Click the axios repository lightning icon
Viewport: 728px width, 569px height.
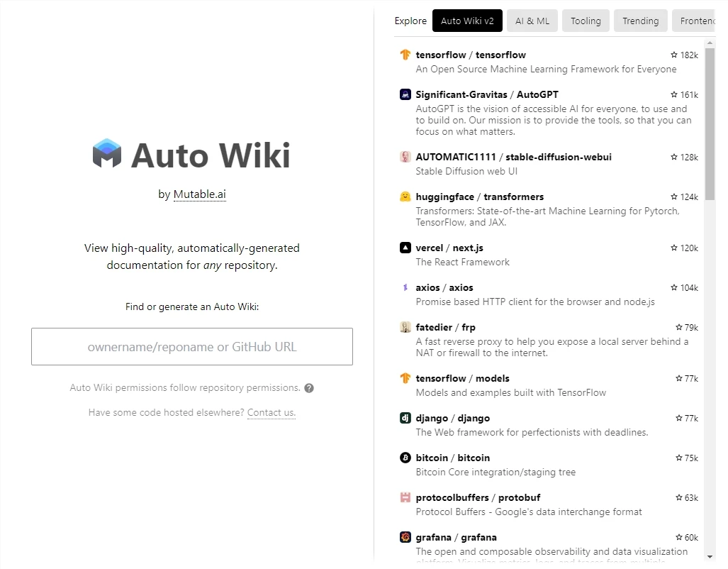pos(405,287)
